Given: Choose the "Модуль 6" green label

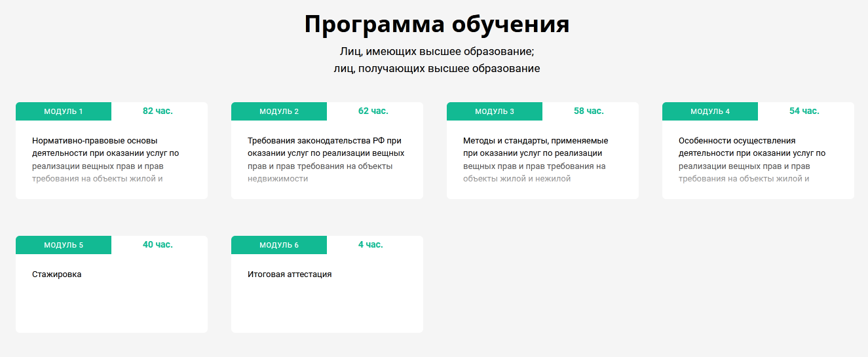Looking at the screenshot, I should pos(279,245).
